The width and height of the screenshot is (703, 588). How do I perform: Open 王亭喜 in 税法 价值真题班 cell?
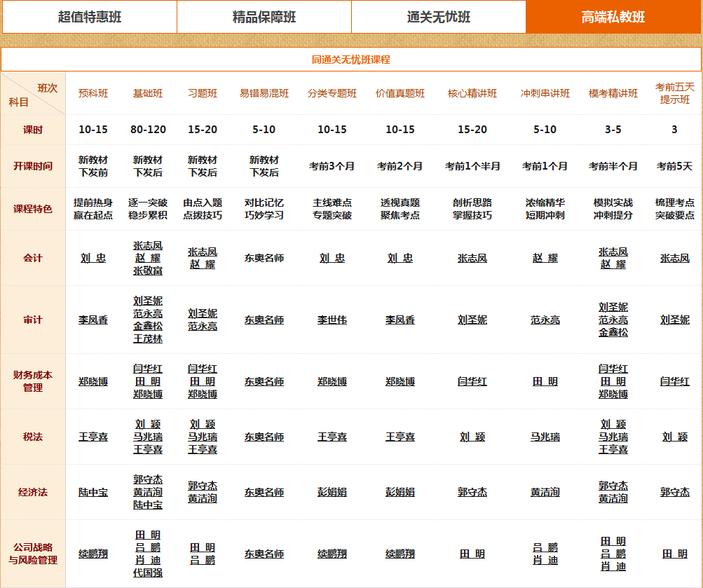400,437
